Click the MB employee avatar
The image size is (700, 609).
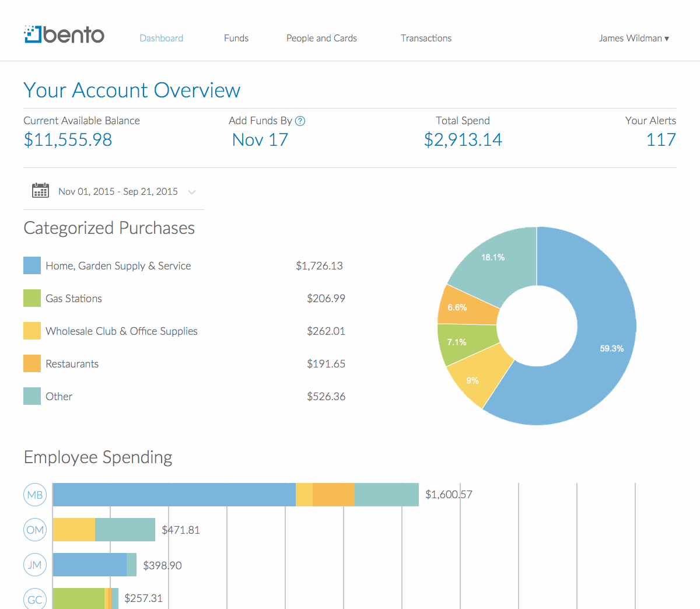click(x=35, y=495)
